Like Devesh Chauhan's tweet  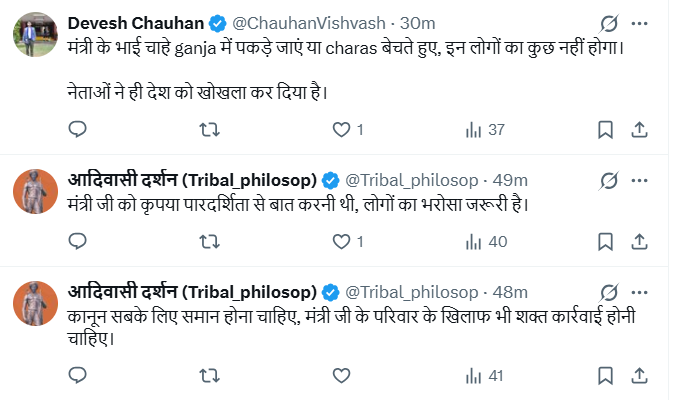pos(341,129)
